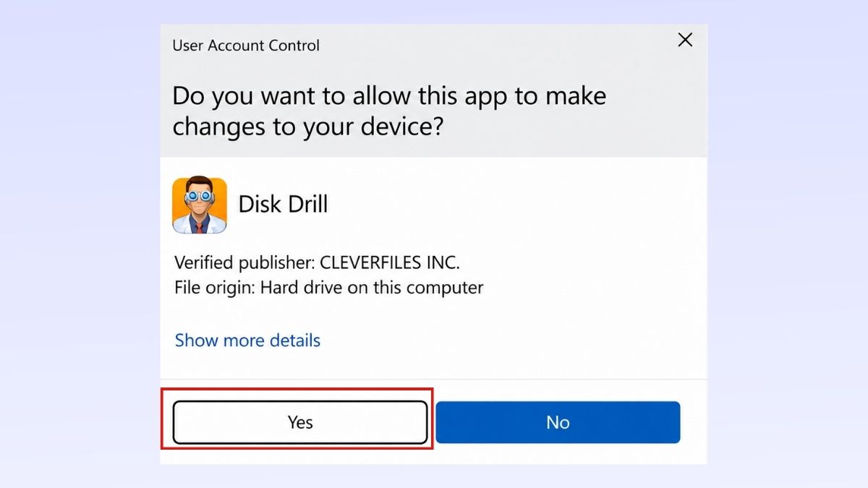Click the File origin: Hard drive line

pyautogui.click(x=329, y=288)
